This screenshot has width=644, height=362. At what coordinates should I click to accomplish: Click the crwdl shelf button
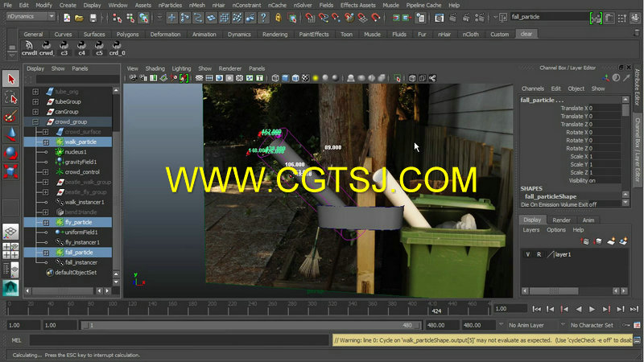click(x=29, y=48)
